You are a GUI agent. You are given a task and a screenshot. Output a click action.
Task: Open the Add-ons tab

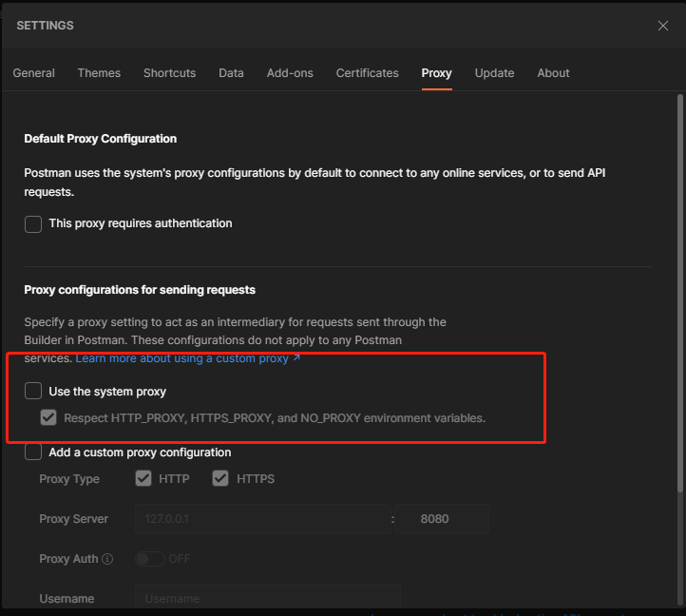pyautogui.click(x=290, y=73)
